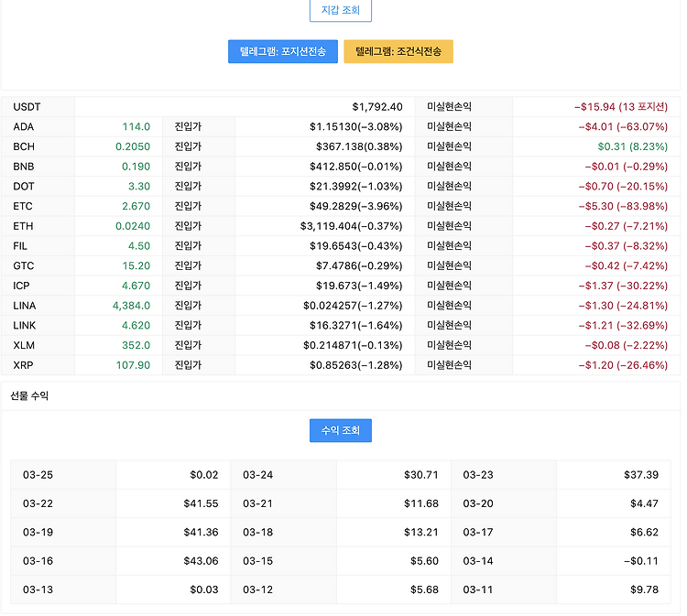
Task: Click the 03-22 profit $41.55
Action: 201,503
